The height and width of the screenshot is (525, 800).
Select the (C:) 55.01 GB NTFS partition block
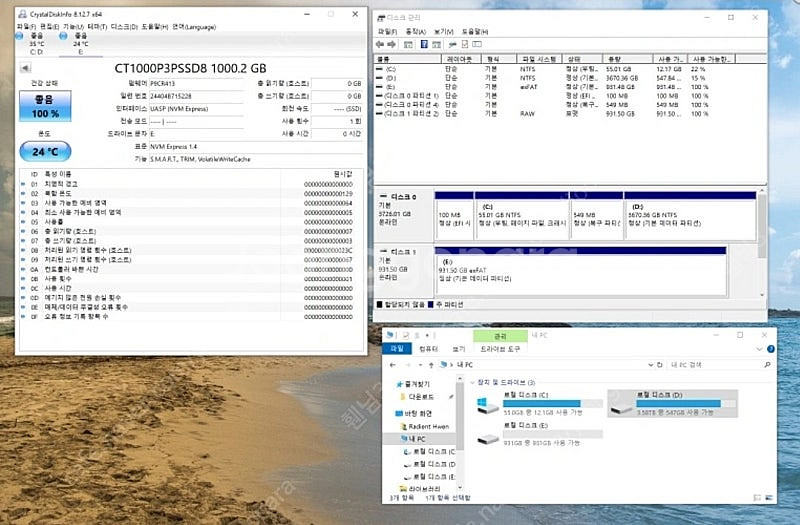click(x=521, y=215)
